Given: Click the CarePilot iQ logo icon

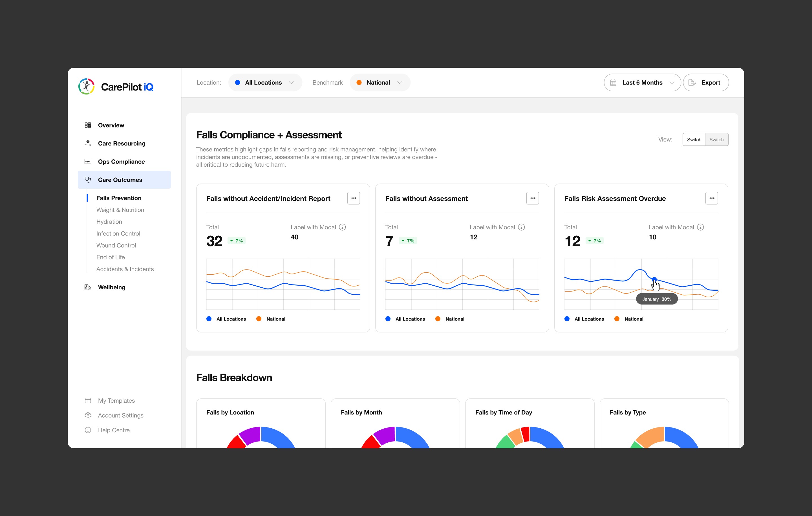Looking at the screenshot, I should tap(86, 86).
